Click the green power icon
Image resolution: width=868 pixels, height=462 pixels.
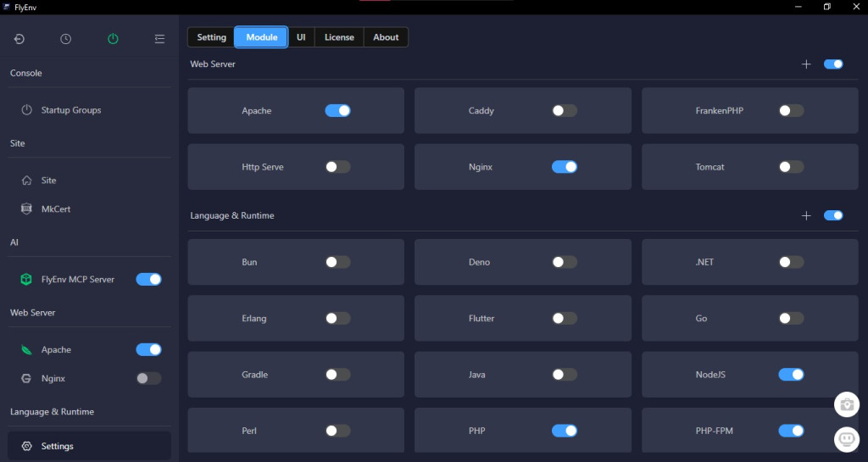[x=113, y=39]
